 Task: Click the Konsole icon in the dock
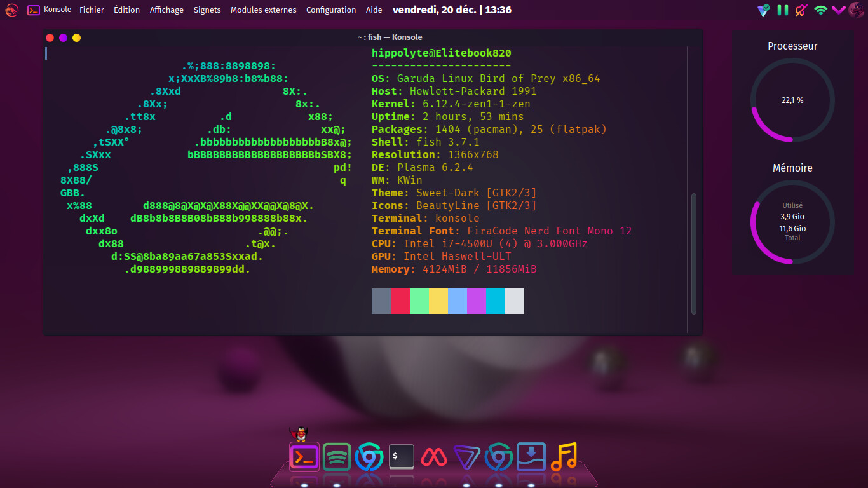pos(304,457)
